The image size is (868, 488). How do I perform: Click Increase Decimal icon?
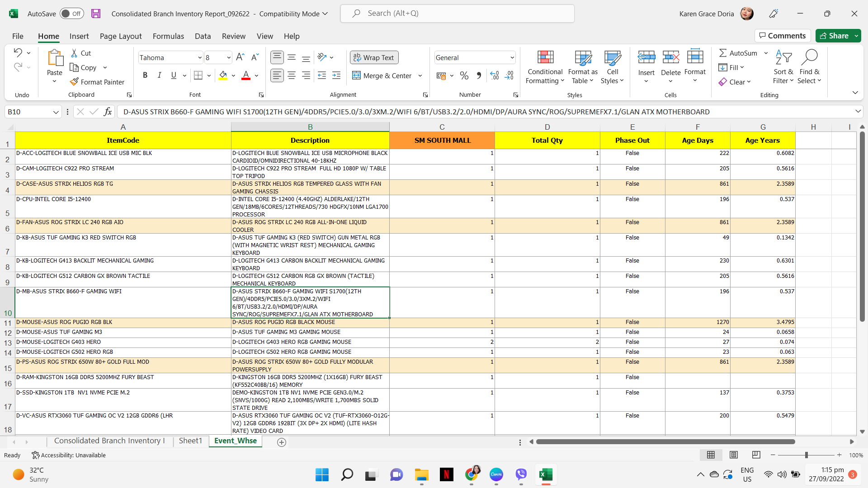tap(495, 75)
